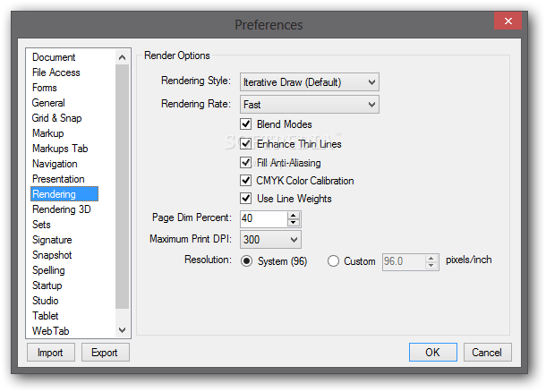The width and height of the screenshot is (546, 392).
Task: Disable Fill Anti-Aliasing checkbox
Action: click(x=246, y=162)
